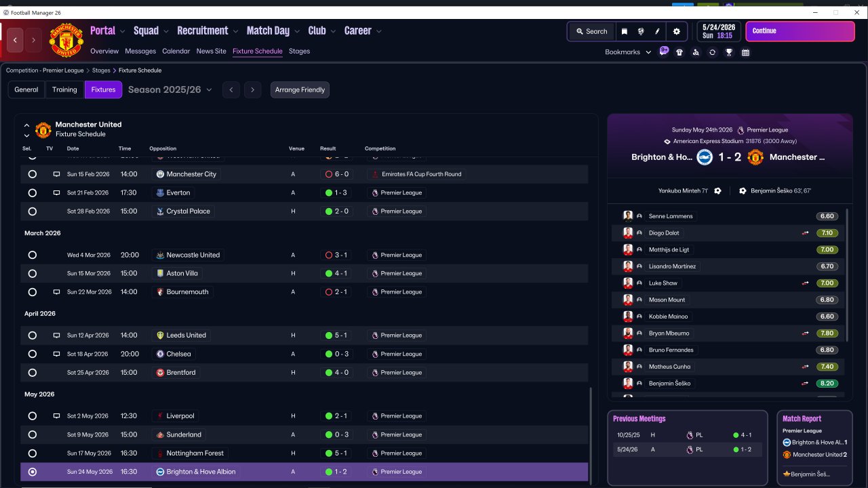Click the Benjamin Šeško player name in lineup
The width and height of the screenshot is (868, 488).
[x=669, y=384]
